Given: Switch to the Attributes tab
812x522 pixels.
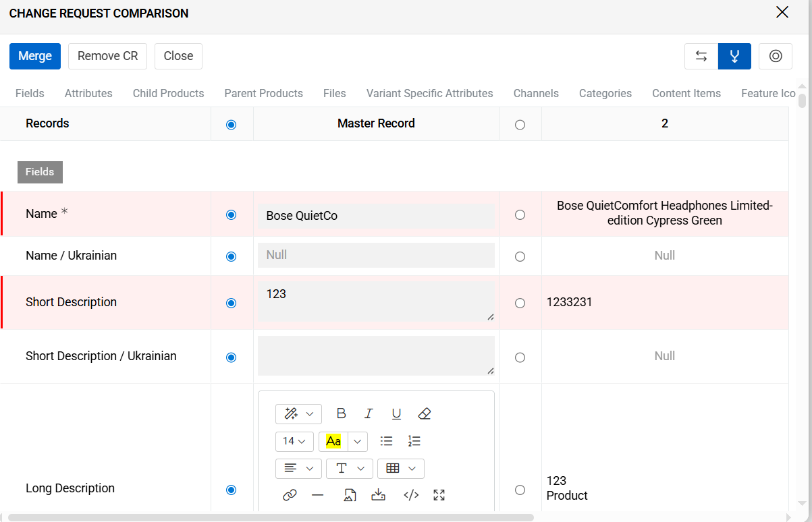Looking at the screenshot, I should pyautogui.click(x=88, y=93).
